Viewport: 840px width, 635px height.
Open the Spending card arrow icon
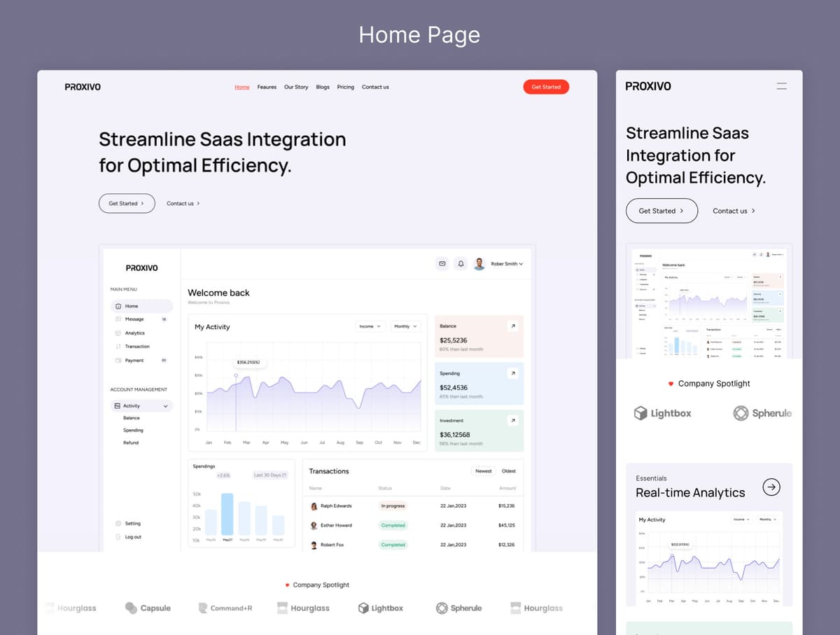[x=512, y=373]
